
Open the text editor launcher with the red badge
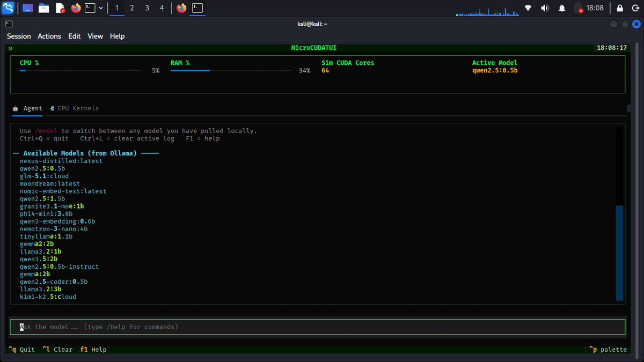60,8
